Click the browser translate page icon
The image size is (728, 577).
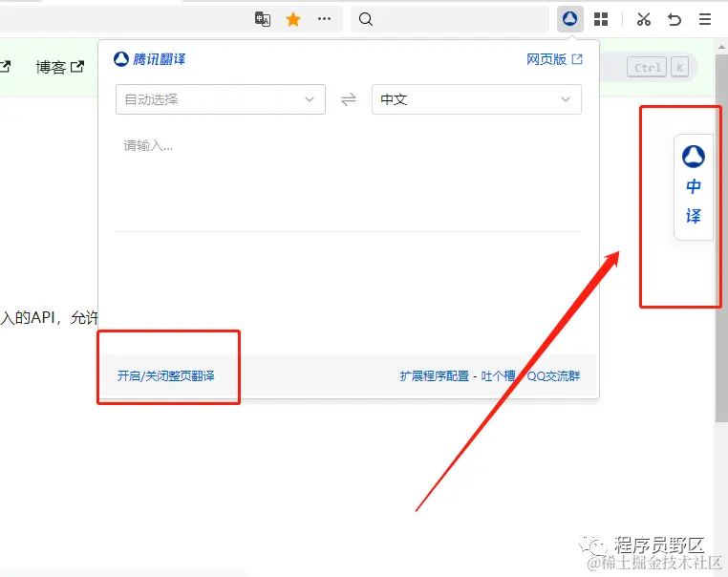(263, 19)
